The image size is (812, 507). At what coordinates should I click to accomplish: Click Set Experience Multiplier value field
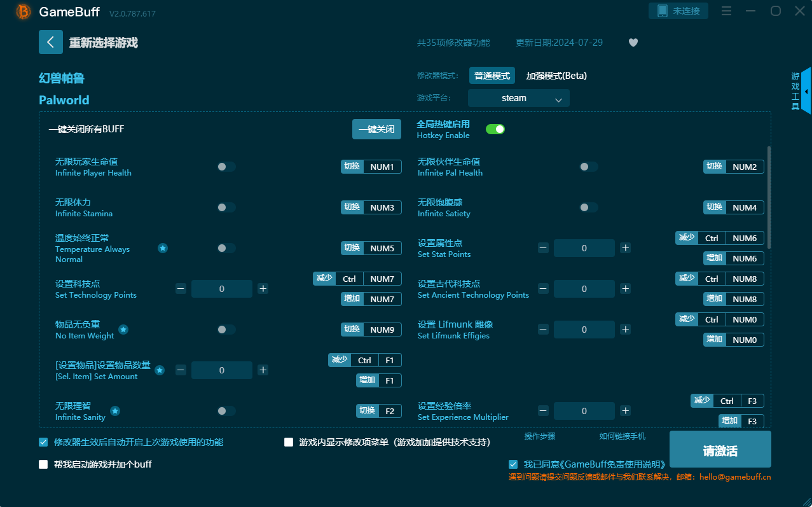coord(584,411)
